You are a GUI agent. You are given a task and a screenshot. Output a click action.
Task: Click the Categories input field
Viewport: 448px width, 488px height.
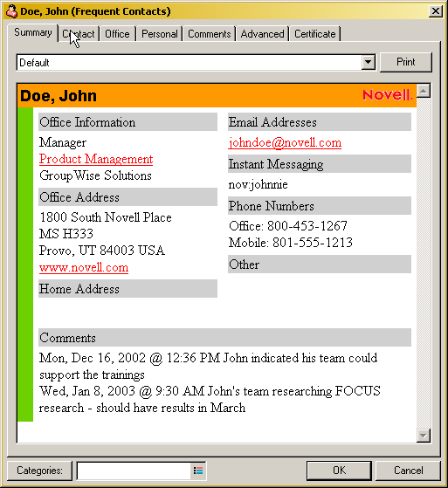[134, 471]
